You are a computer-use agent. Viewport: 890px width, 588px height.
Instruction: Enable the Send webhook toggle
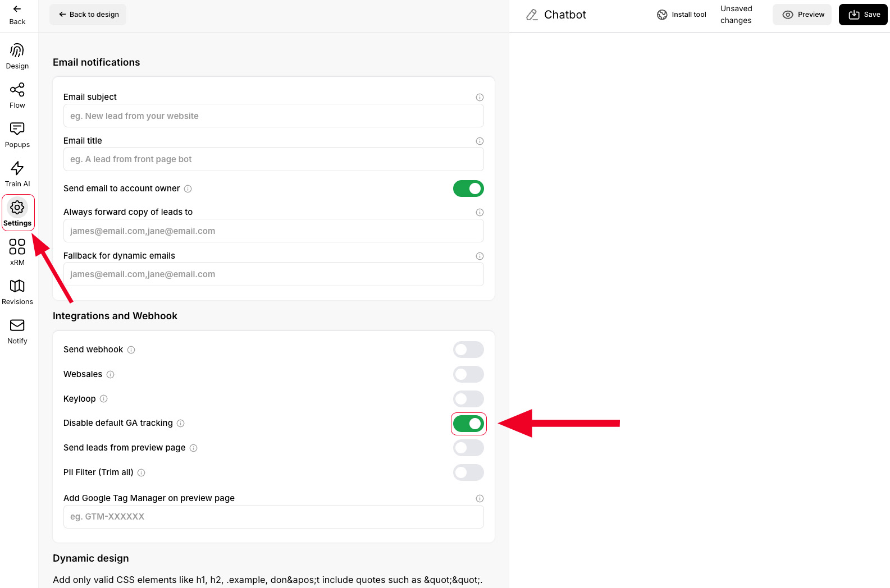point(468,350)
